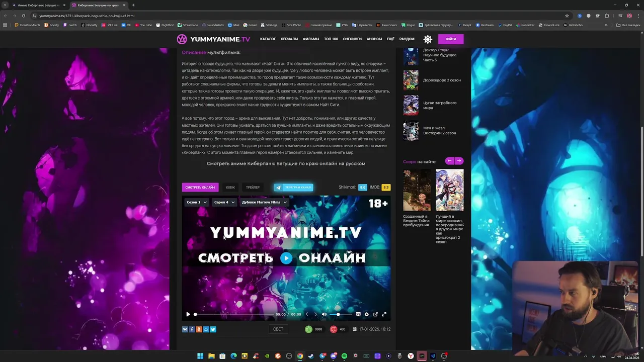This screenshot has height=362, width=644.
Task: Toggle the СВЕТ lights button
Action: point(278,329)
